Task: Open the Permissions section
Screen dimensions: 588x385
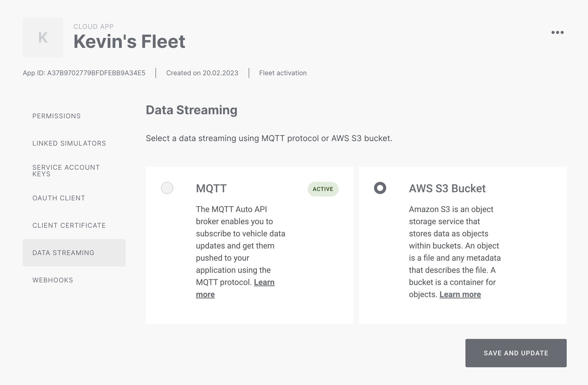Action: 56,116
